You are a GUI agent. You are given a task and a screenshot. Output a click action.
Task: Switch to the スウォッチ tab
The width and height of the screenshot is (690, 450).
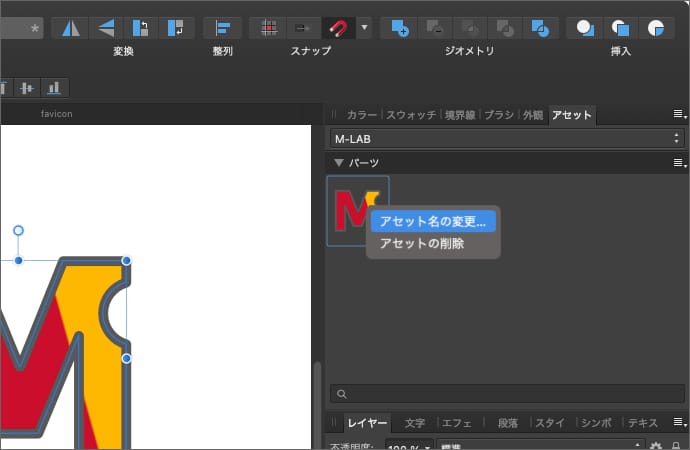(411, 115)
